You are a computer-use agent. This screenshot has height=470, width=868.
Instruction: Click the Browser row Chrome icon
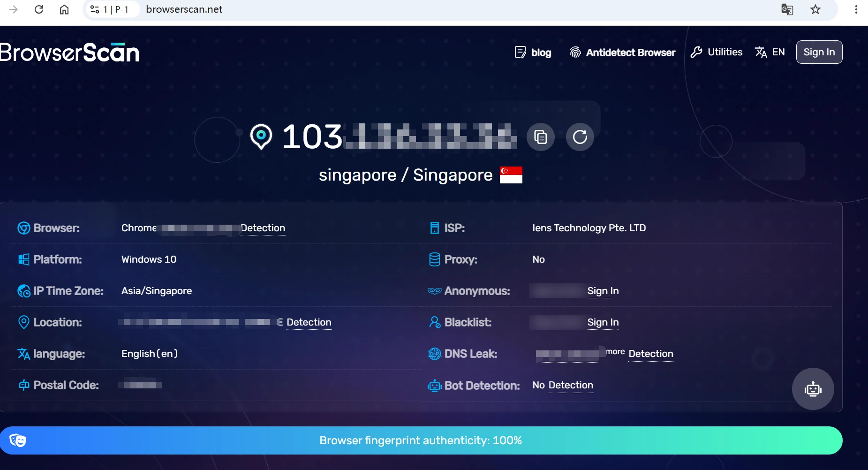(23, 228)
